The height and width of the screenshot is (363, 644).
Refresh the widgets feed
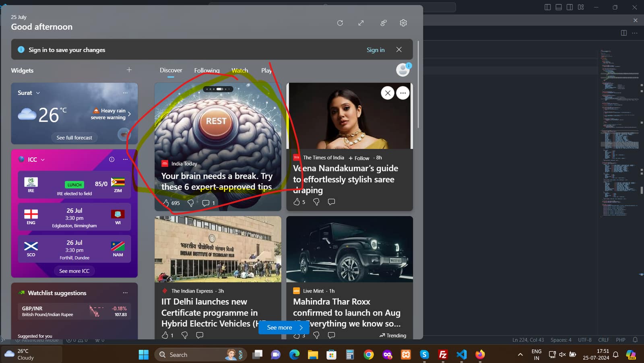[340, 23]
